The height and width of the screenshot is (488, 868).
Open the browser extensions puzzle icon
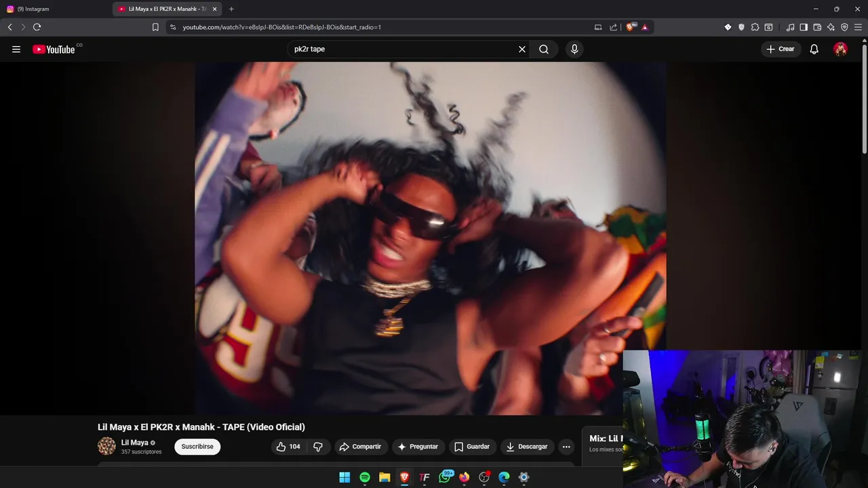click(755, 27)
